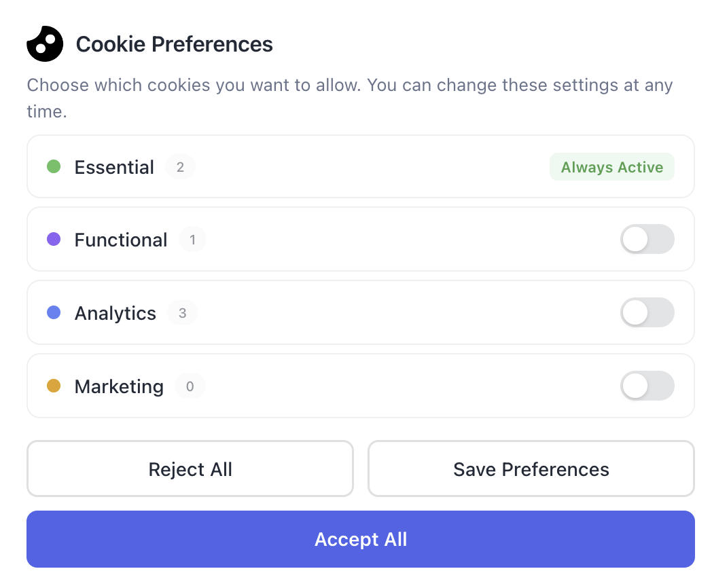Turn on the Analytics toggle switch
This screenshot has width=712, height=588.
point(647,312)
